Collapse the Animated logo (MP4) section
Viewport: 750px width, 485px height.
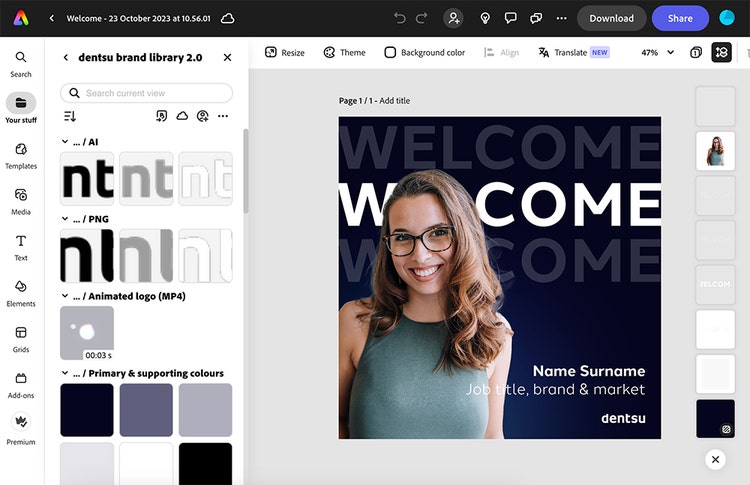[x=65, y=296]
